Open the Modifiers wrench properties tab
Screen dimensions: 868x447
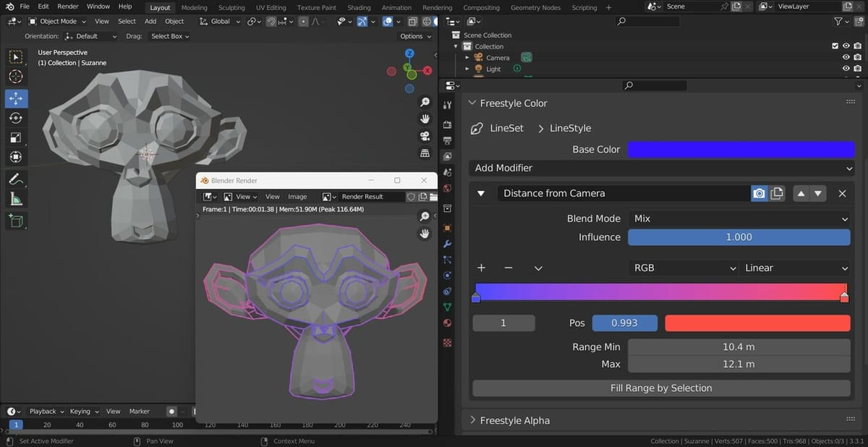447,244
